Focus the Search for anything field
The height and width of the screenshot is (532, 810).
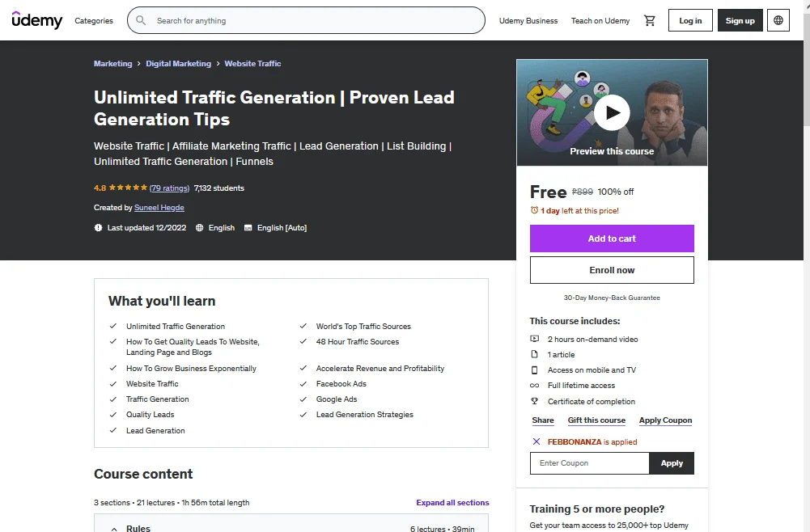[x=306, y=21]
